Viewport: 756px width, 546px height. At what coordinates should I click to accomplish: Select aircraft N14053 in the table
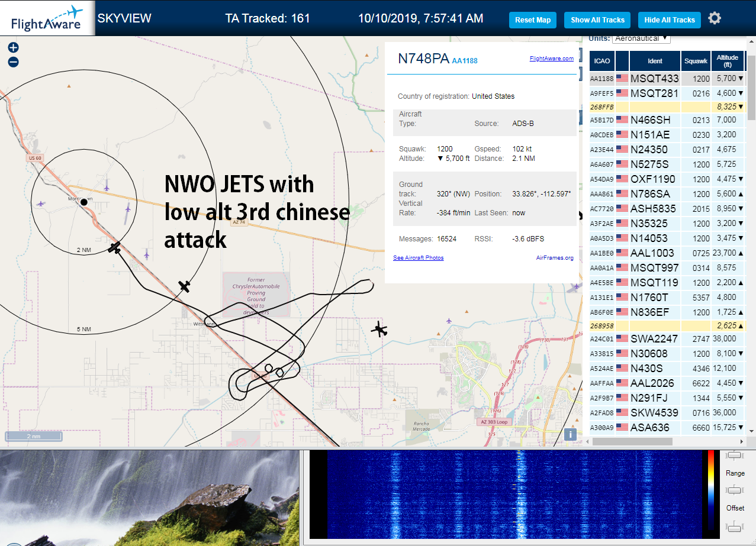click(667, 238)
